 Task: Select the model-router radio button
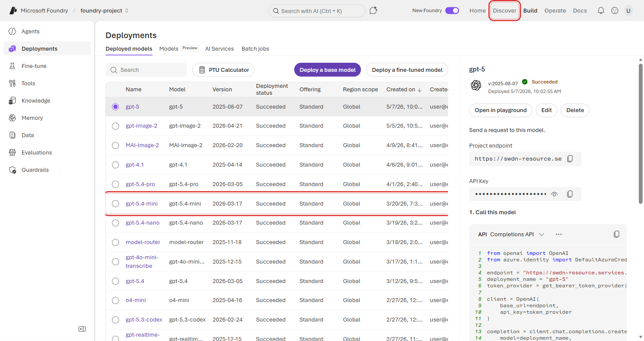(115, 242)
